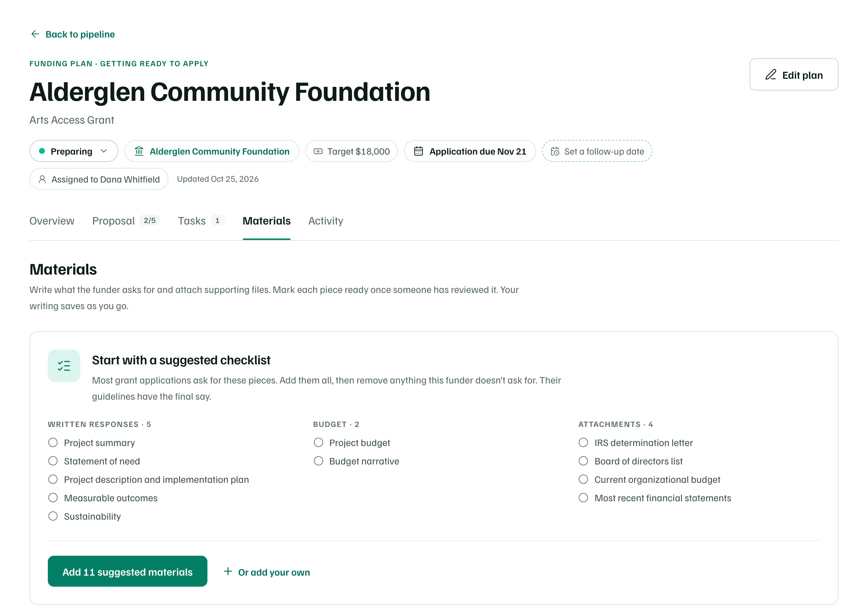Screen dimensions: 868x608
Task: Select the IRS determination letter circle
Action: 583,443
